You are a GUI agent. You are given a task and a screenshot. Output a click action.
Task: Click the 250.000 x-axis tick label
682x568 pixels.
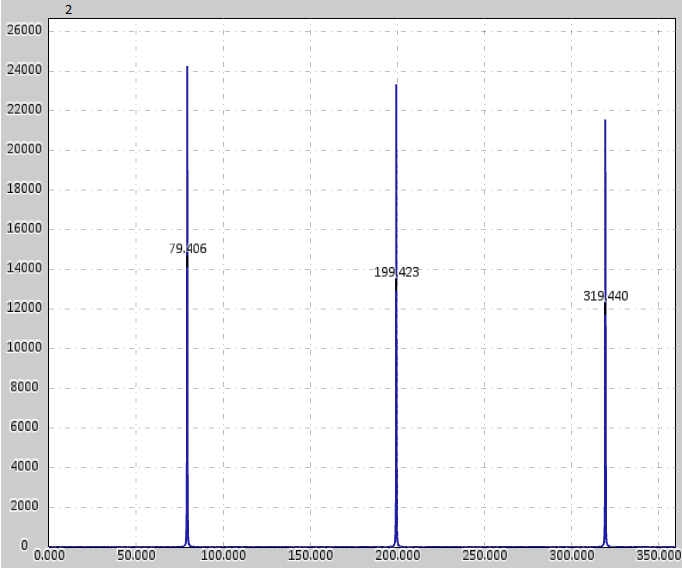tap(483, 553)
